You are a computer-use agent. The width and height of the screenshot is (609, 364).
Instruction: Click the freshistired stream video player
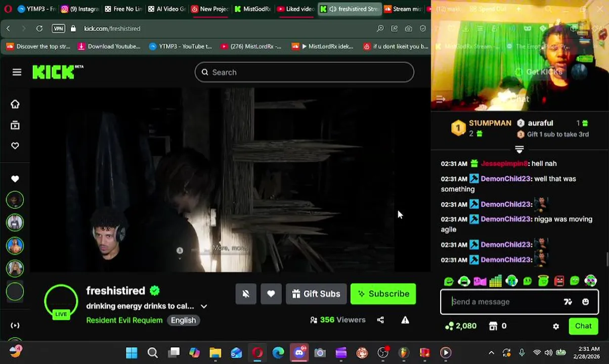coord(230,179)
